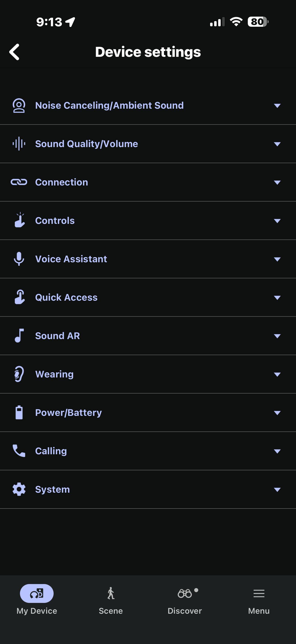This screenshot has height=644, width=296.
Task: Tap the Connection chain link icon
Action: (x=19, y=182)
